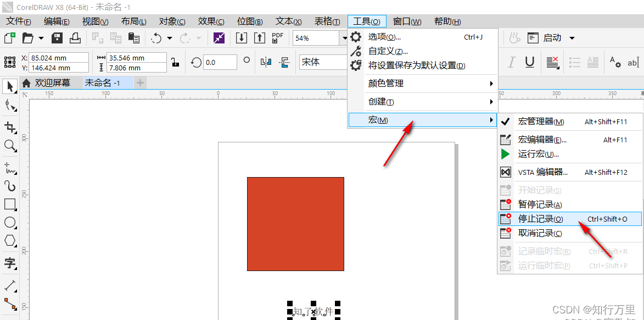Expand the Open file dropdown arrow
Viewport: 644px width, 320px height.
tap(41, 38)
